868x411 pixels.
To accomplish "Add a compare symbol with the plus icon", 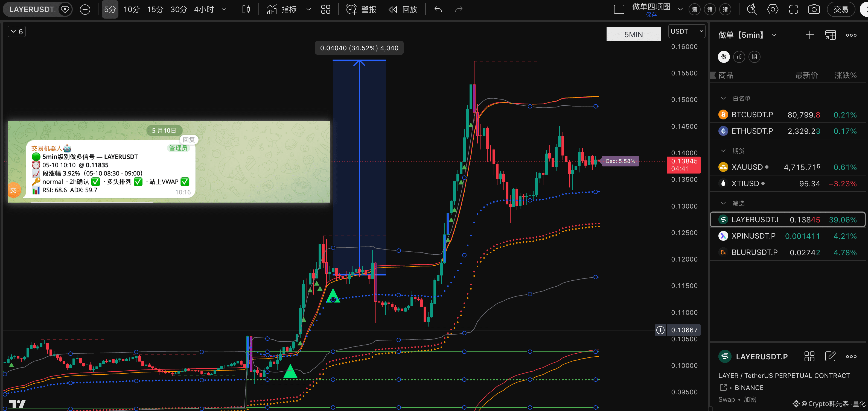I will 85,9.
